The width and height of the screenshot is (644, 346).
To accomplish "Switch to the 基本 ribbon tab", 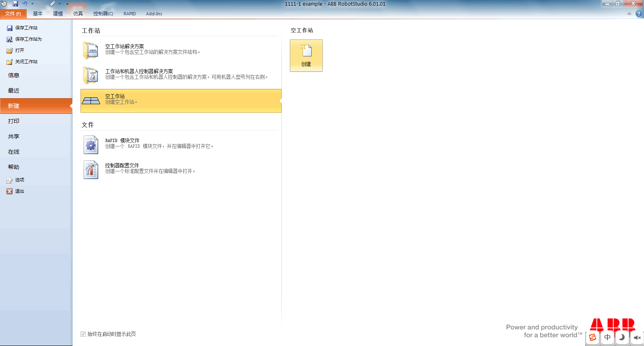I will click(x=38, y=14).
